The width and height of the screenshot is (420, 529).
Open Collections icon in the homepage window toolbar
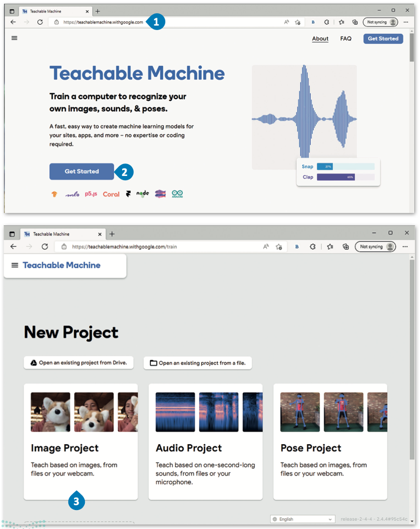(x=355, y=22)
